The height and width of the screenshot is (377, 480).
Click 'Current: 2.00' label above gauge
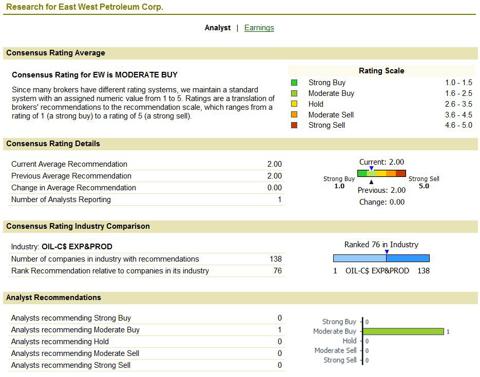click(x=382, y=162)
